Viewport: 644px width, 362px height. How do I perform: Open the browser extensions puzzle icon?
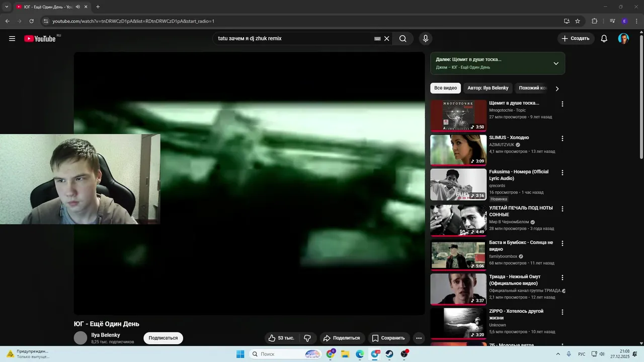595,21
